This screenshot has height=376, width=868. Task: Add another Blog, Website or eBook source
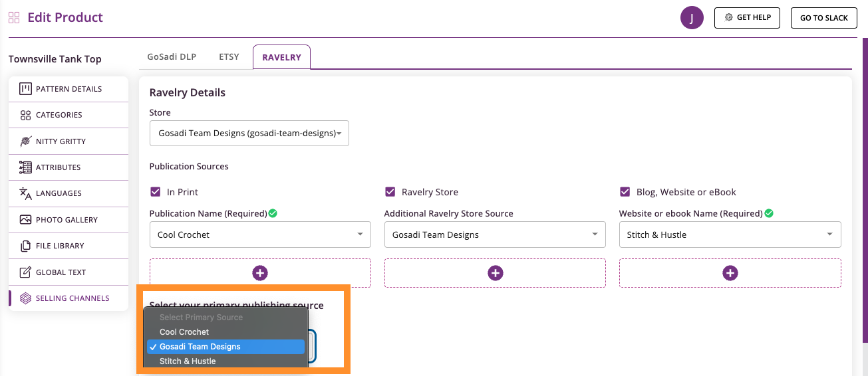(730, 273)
